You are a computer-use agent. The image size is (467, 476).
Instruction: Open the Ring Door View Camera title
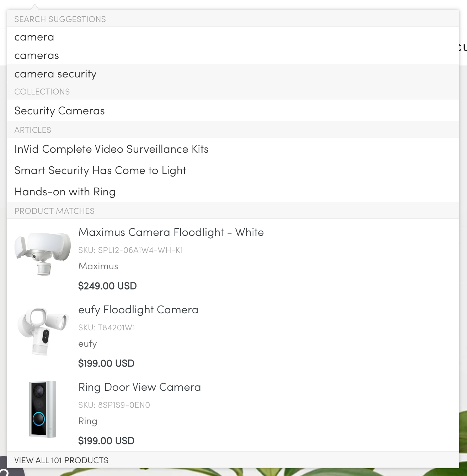(140, 387)
